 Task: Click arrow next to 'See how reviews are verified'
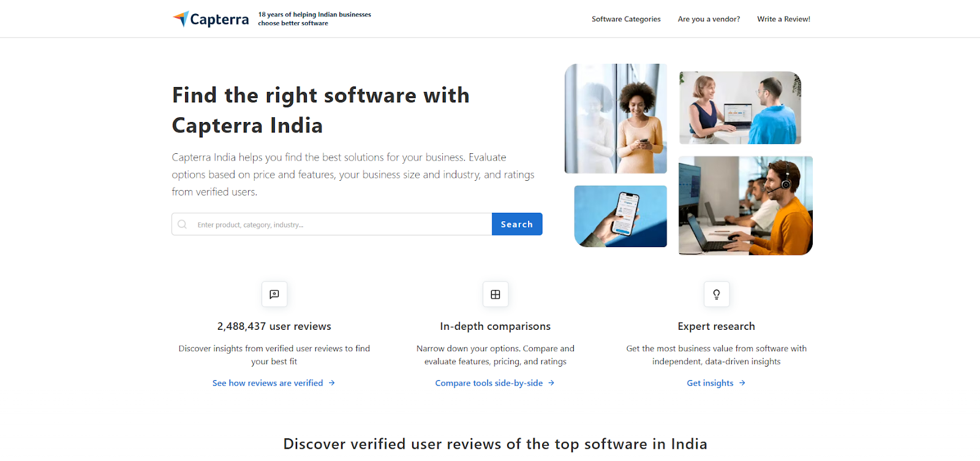coord(332,383)
